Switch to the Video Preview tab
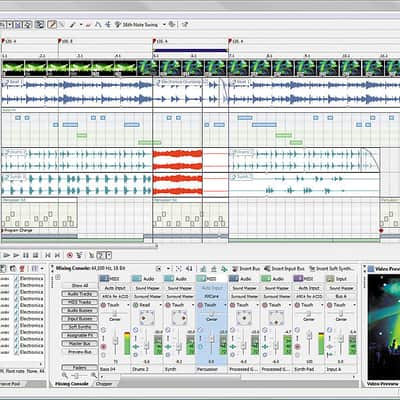The height and width of the screenshot is (400, 400). tap(383, 384)
